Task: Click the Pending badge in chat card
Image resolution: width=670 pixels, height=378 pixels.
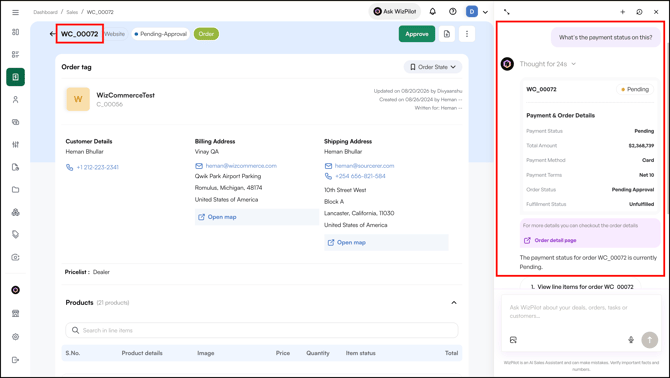Action: (x=635, y=89)
